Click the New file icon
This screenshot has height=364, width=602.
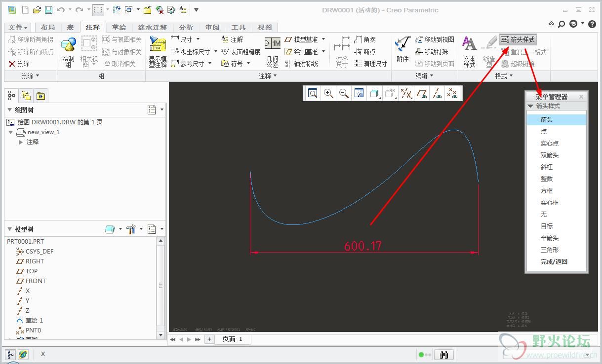point(25,9)
